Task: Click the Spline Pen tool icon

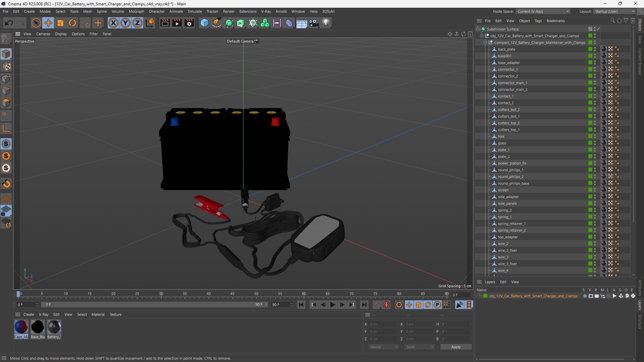Action: coord(217,23)
